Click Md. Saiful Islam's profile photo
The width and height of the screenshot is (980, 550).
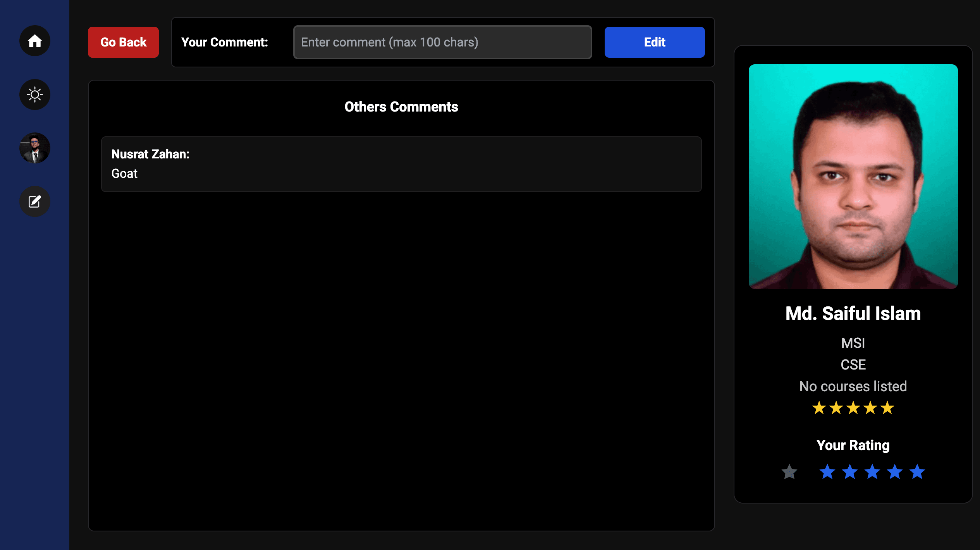[x=853, y=177]
